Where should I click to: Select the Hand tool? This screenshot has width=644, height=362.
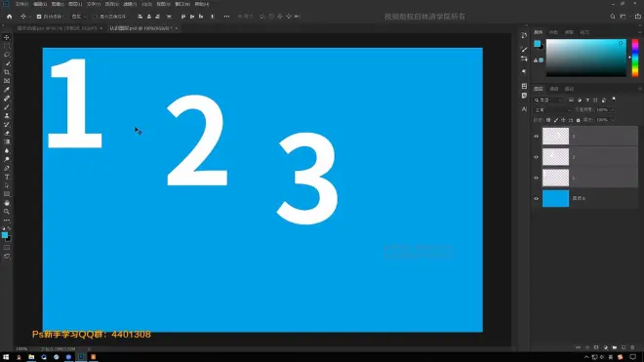click(x=7, y=203)
